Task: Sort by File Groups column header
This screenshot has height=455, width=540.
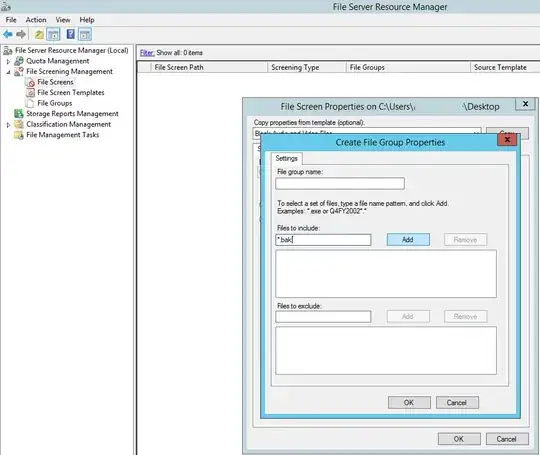Action: (x=408, y=68)
